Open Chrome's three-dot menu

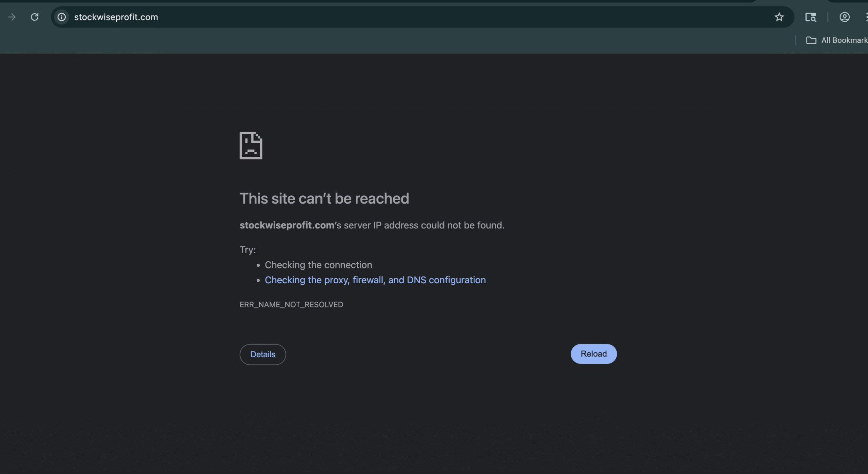(866, 17)
